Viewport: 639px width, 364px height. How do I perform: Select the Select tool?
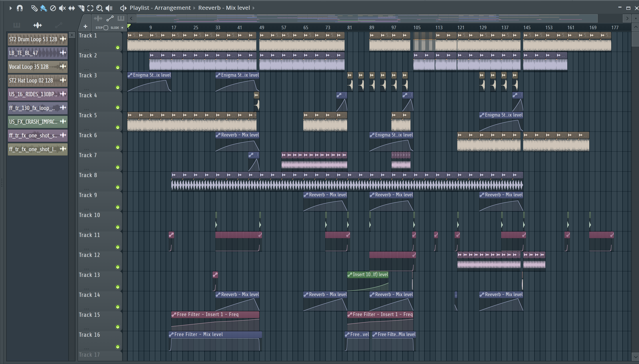pos(90,8)
